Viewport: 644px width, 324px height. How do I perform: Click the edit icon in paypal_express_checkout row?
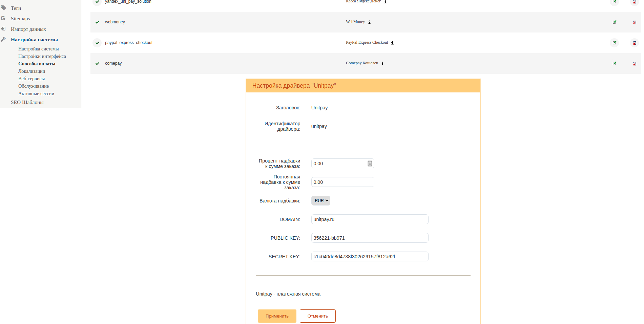coord(614,43)
